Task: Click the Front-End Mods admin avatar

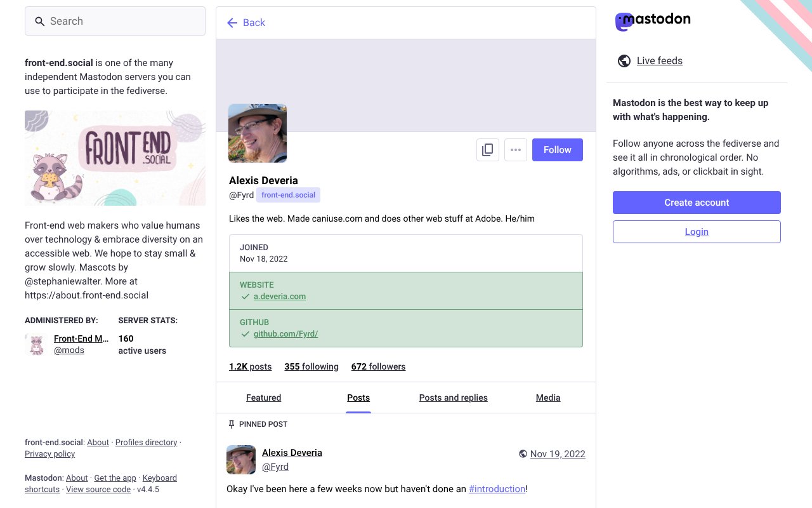Action: [36, 344]
